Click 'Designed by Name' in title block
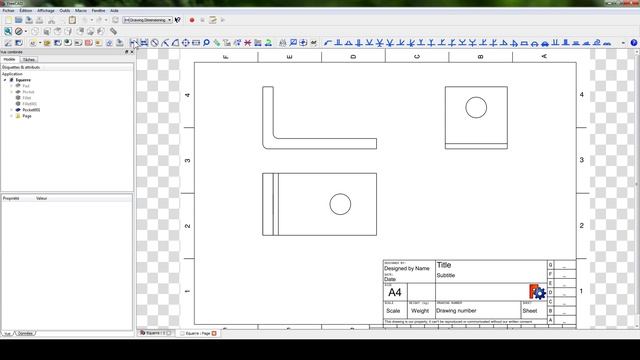640x360 pixels. (x=407, y=268)
